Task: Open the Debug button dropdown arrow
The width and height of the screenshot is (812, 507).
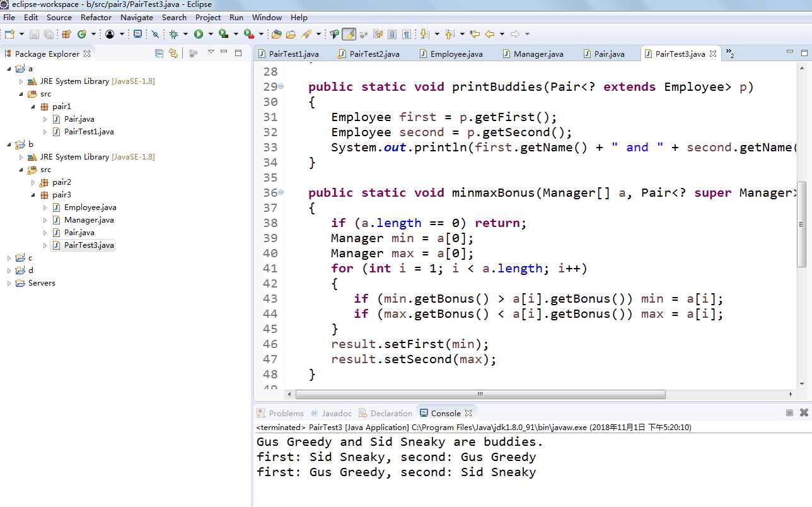Action: (x=185, y=34)
